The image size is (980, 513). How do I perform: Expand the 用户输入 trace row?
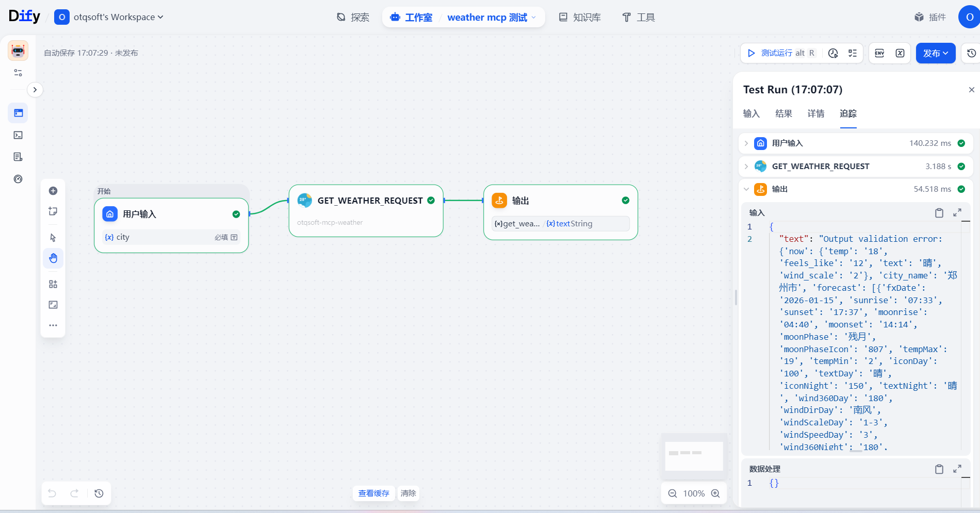tap(856, 143)
